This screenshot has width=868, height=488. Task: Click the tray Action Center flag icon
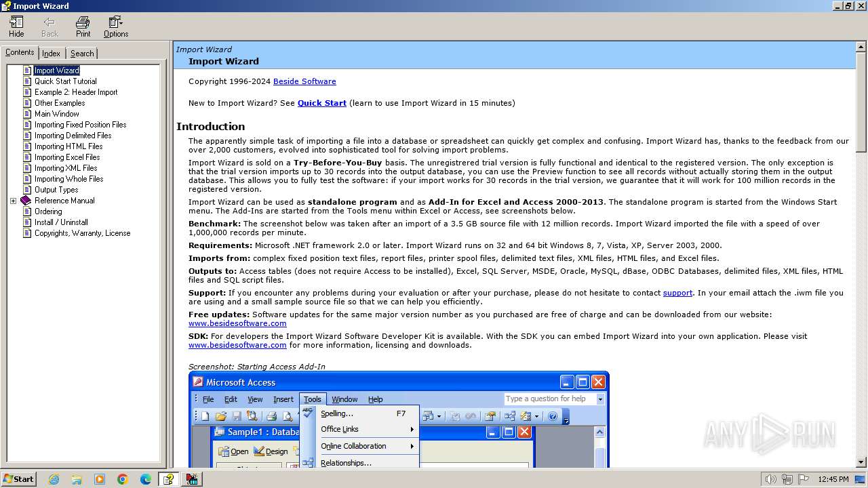(803, 479)
